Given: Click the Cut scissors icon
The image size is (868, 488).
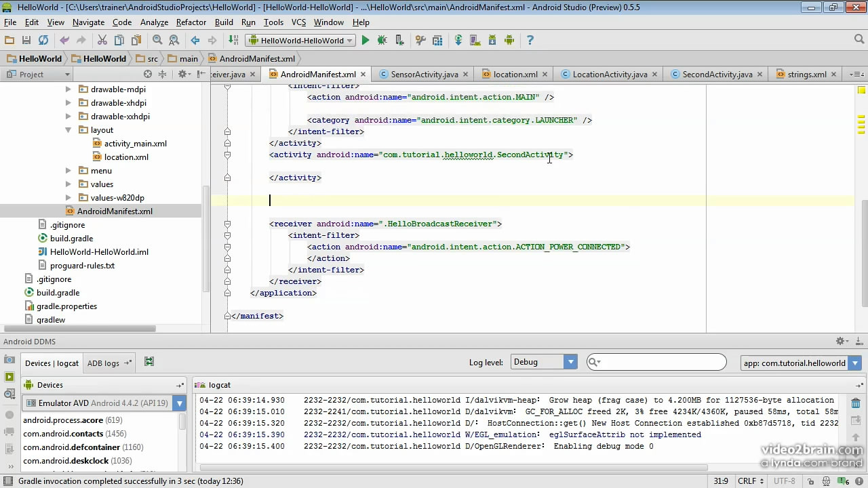Looking at the screenshot, I should click(102, 40).
